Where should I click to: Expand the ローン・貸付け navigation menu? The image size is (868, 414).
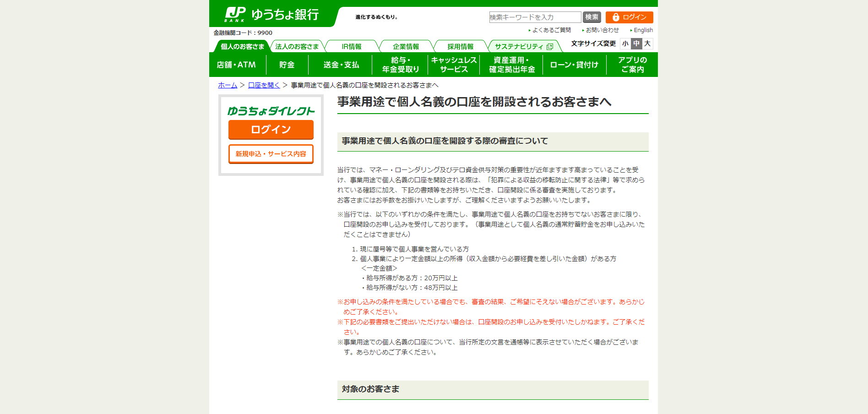574,65
